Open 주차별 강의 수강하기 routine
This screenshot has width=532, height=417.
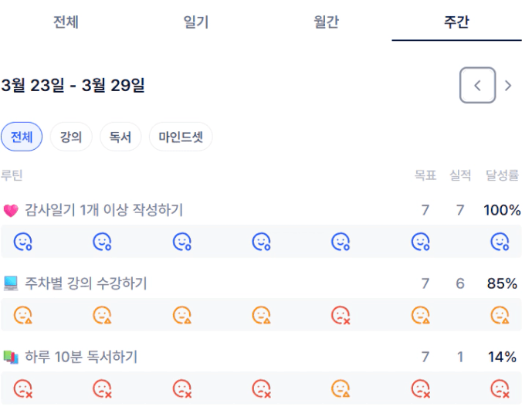tap(86, 283)
